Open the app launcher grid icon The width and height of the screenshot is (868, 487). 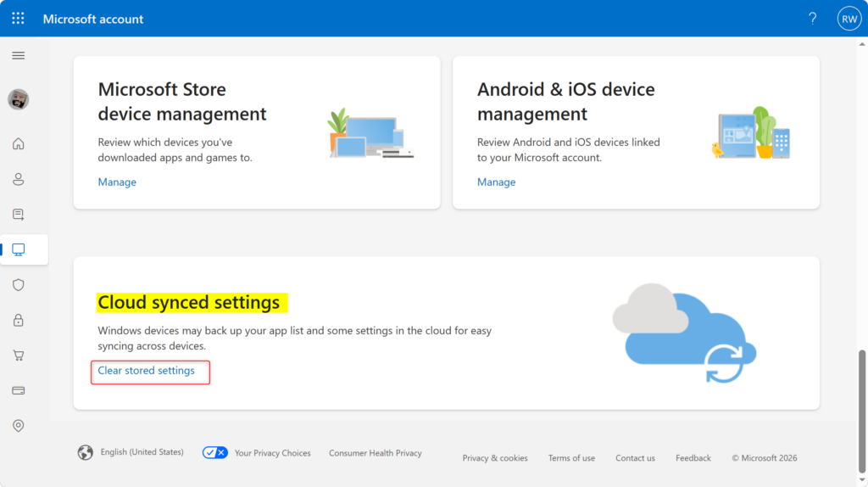19,19
